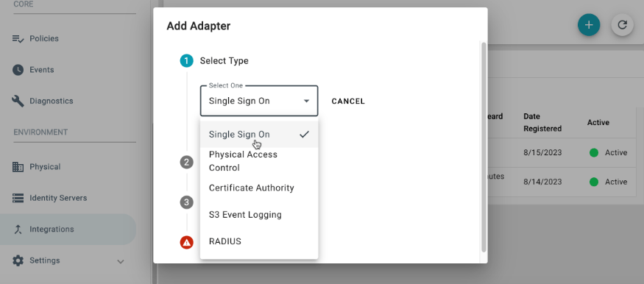
Task: Click the Physical sidebar label
Action: pyautogui.click(x=45, y=166)
